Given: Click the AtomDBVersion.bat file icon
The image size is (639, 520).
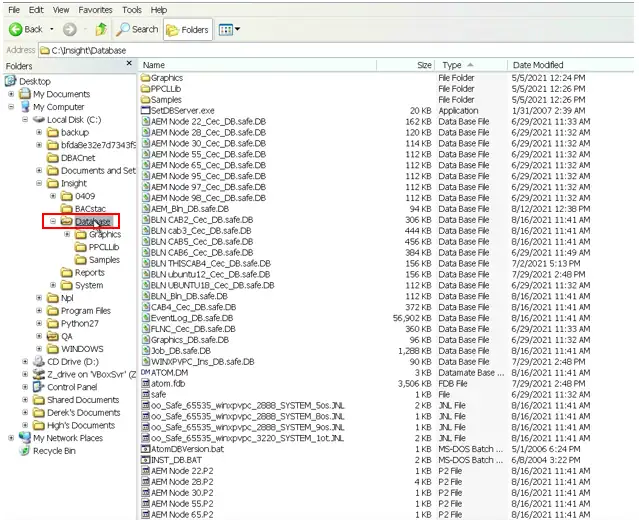Looking at the screenshot, I should coord(145,449).
